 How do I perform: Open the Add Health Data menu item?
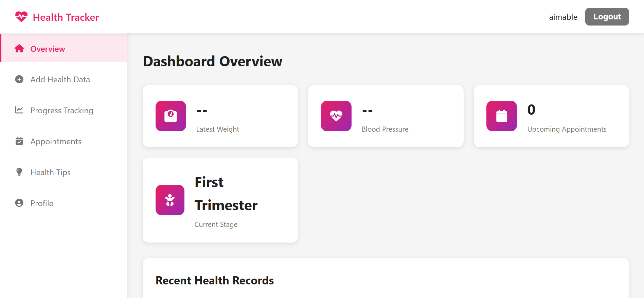coord(60,80)
